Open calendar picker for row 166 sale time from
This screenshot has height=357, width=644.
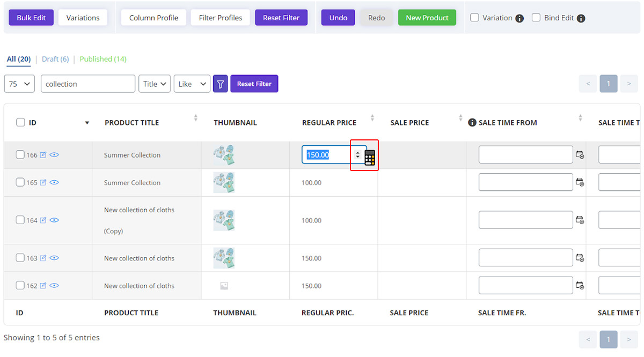point(580,155)
